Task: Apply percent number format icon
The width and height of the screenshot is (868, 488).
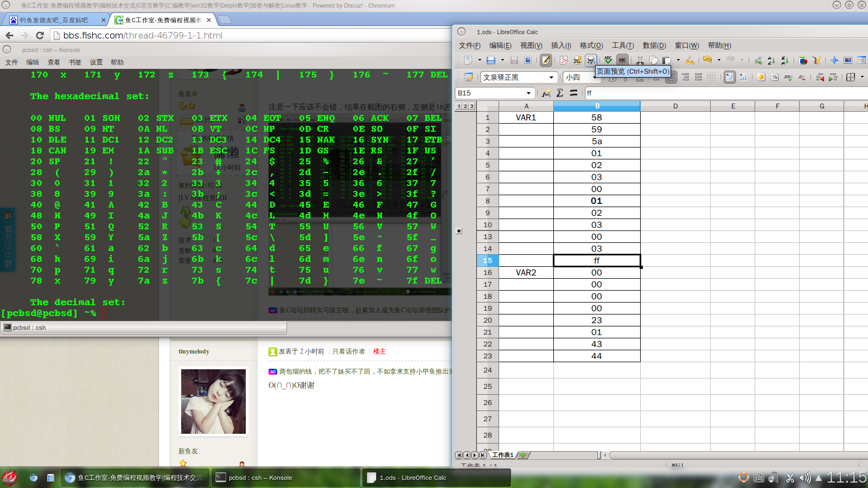Action: point(775,77)
